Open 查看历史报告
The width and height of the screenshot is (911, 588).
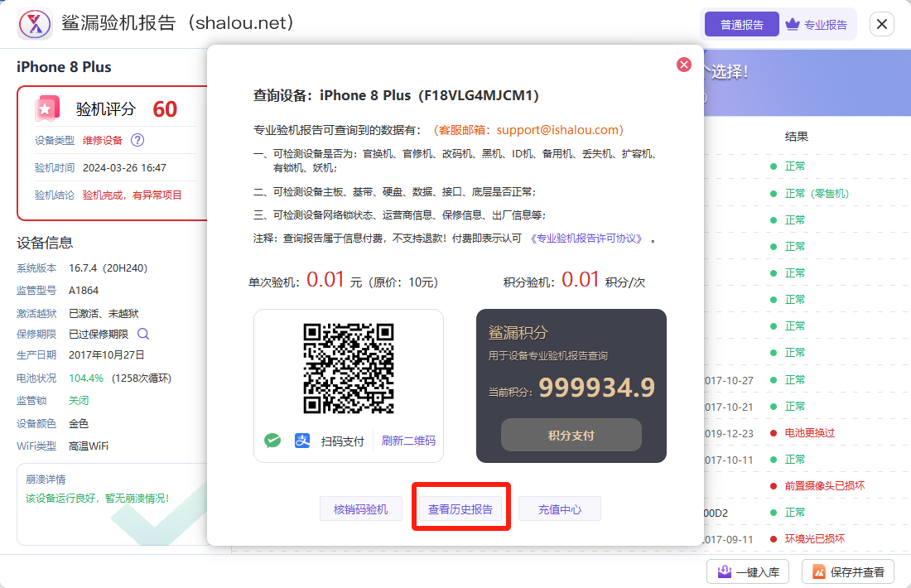coord(460,509)
